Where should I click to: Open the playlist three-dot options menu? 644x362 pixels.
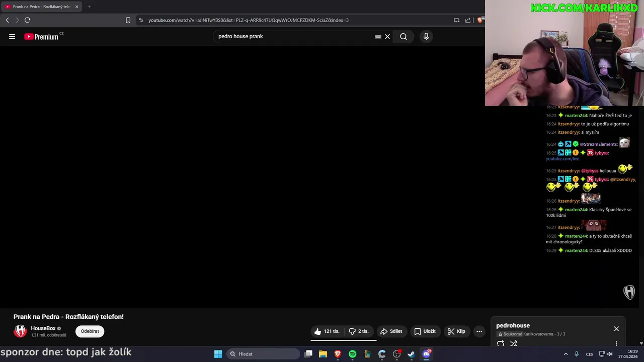click(x=616, y=343)
